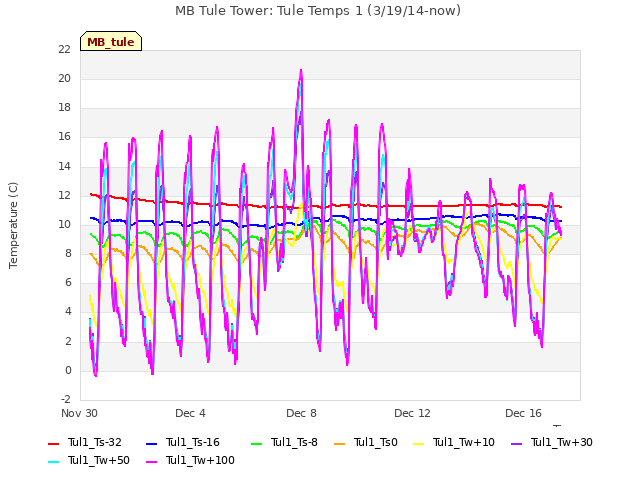
Task: Toggle the Tul1_Ts0 legend entry
Action: pos(366,442)
